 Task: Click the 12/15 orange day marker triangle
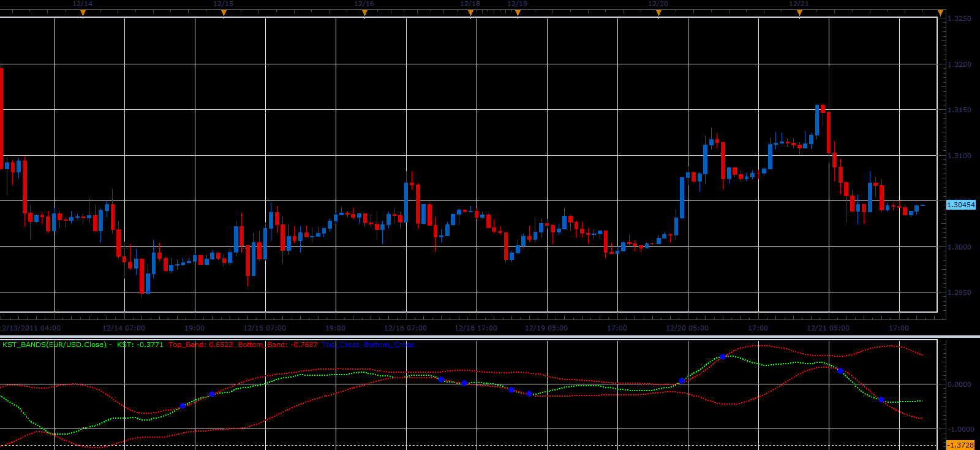point(224,13)
